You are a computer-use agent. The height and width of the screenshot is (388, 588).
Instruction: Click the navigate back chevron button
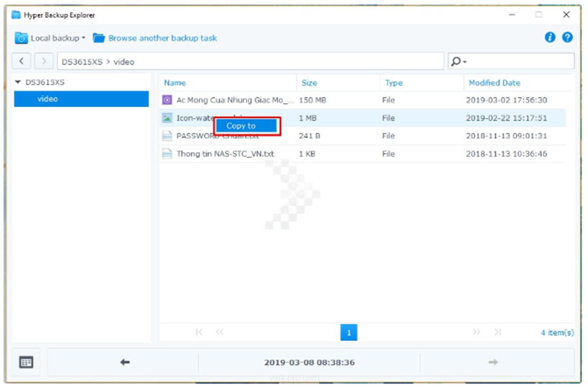21,61
